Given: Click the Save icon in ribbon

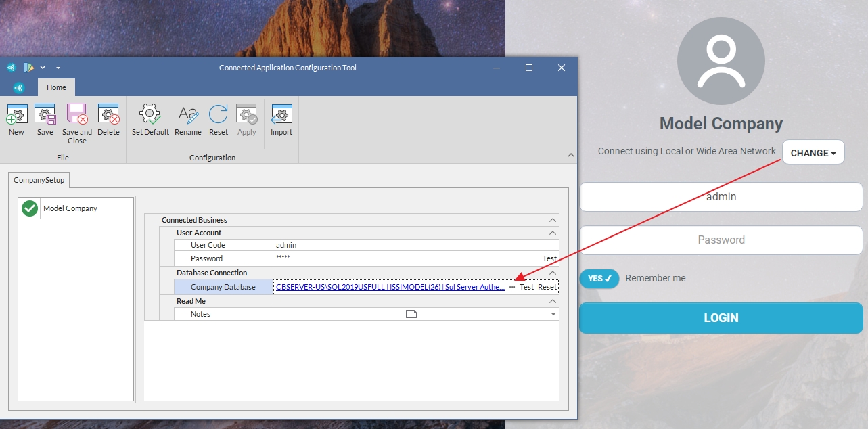Looking at the screenshot, I should (x=45, y=114).
